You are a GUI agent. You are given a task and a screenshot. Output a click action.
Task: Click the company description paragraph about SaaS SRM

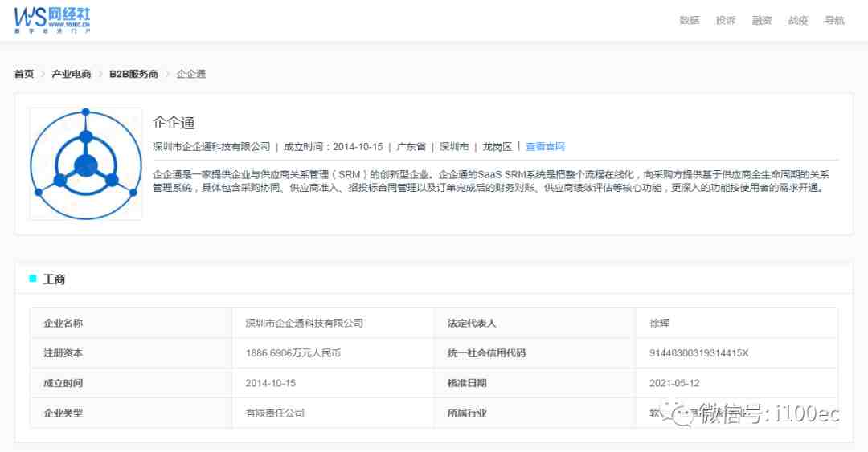491,181
